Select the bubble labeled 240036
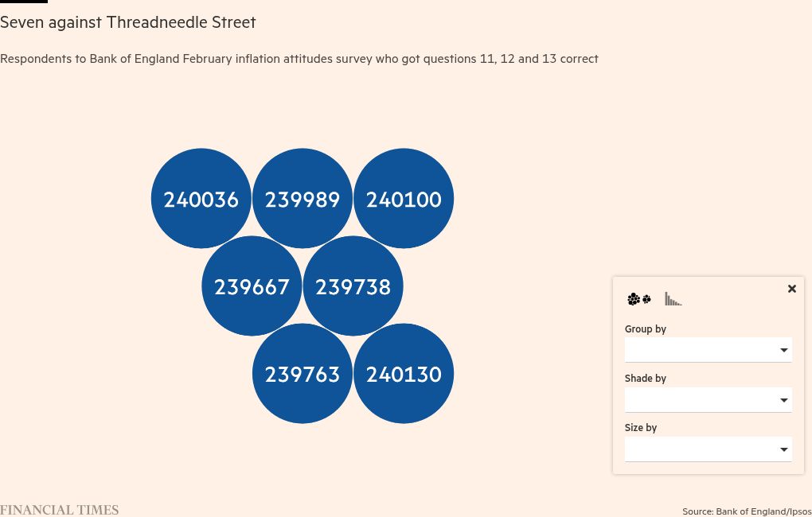The width and height of the screenshot is (812, 517). (x=201, y=199)
